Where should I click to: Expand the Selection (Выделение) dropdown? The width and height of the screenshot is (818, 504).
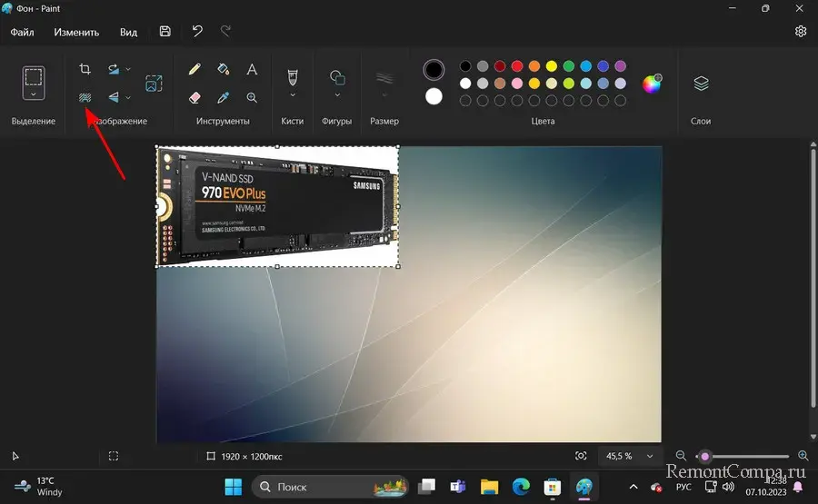click(34, 94)
